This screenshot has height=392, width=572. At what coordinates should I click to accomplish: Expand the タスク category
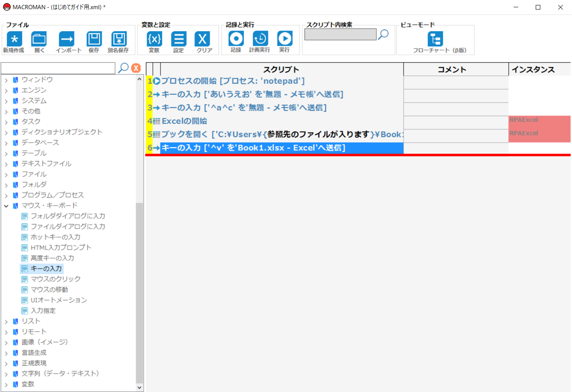[x=6, y=122]
